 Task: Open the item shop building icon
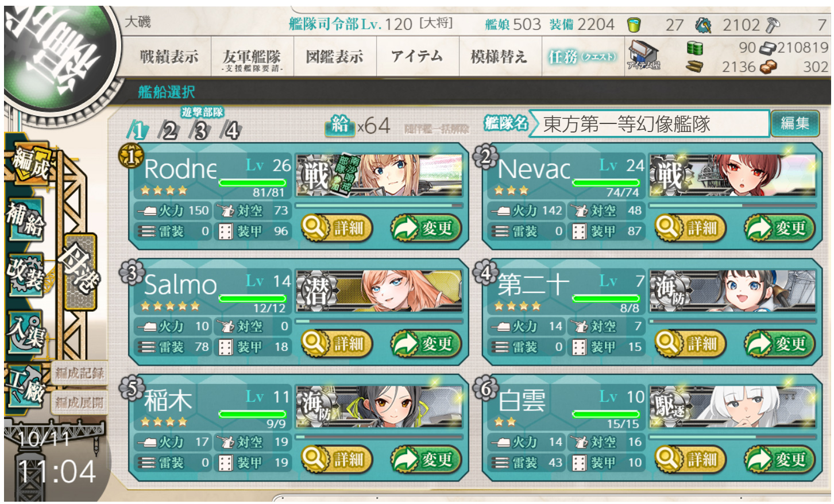(x=643, y=55)
